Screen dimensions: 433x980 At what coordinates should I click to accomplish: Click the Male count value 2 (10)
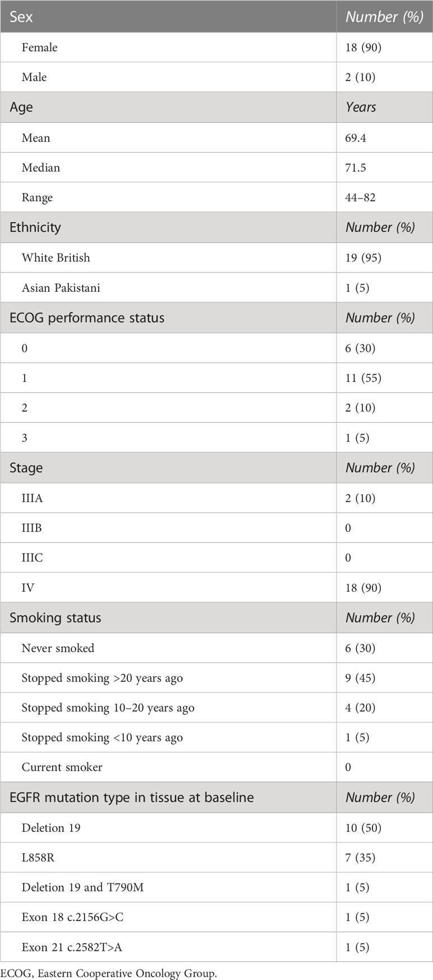click(360, 77)
